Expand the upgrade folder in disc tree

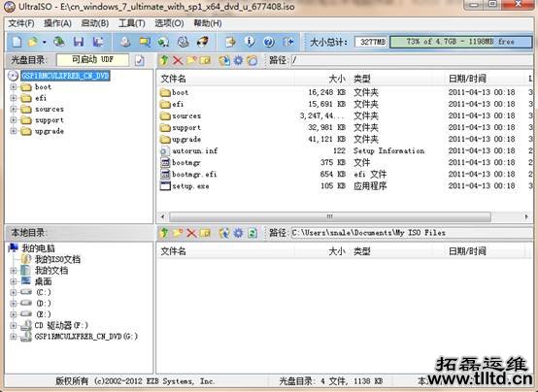[14, 131]
